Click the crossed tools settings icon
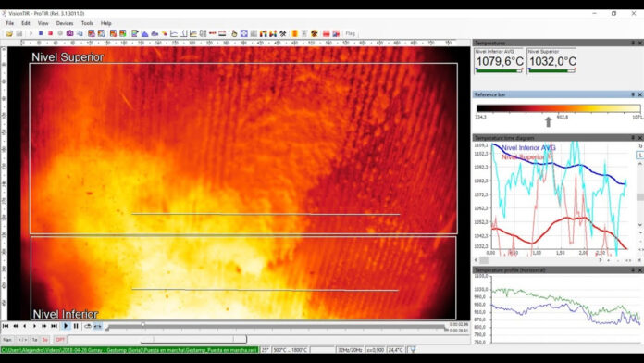This screenshot has width=644, height=363. tap(283, 33)
